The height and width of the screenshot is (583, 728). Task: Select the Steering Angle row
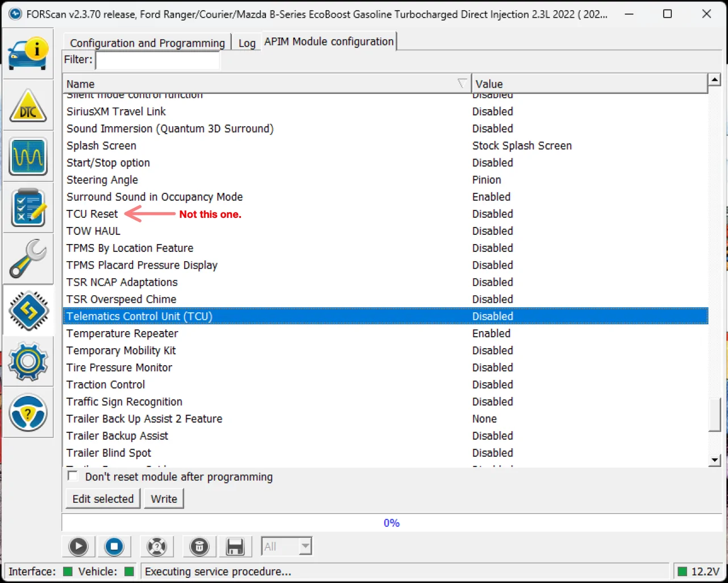point(385,180)
